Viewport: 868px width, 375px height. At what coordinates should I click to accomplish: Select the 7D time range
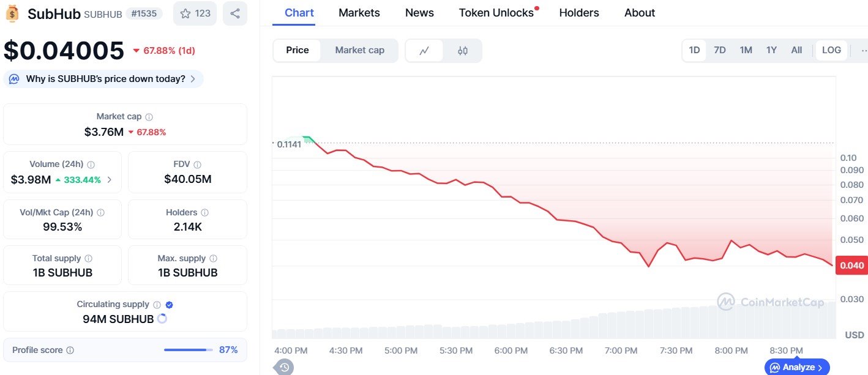tap(720, 50)
